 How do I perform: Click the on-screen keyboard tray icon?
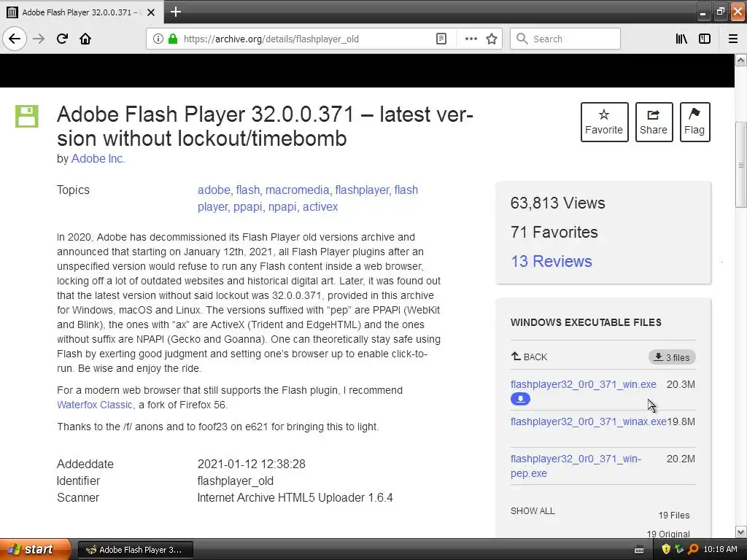click(x=639, y=550)
